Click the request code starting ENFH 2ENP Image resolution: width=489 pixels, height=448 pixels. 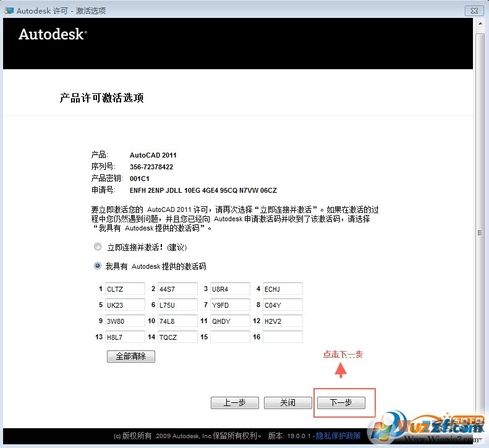pos(203,190)
